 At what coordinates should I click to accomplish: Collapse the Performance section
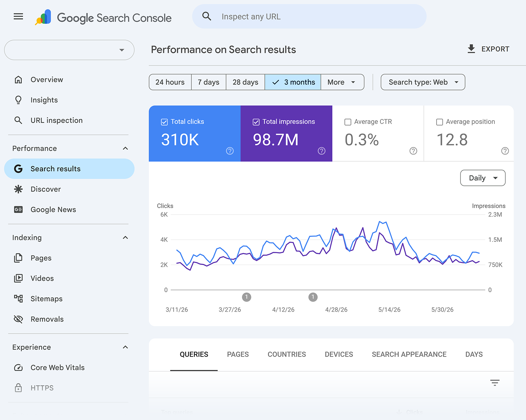click(125, 148)
